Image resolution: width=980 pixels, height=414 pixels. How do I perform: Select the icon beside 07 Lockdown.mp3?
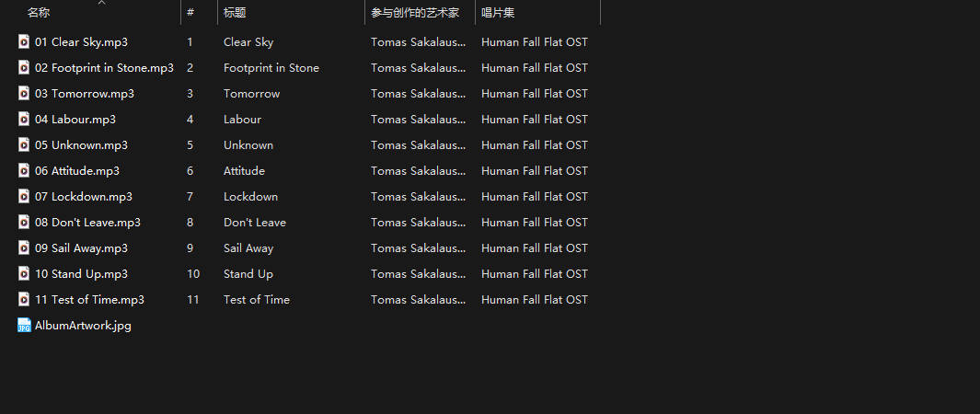(x=25, y=196)
